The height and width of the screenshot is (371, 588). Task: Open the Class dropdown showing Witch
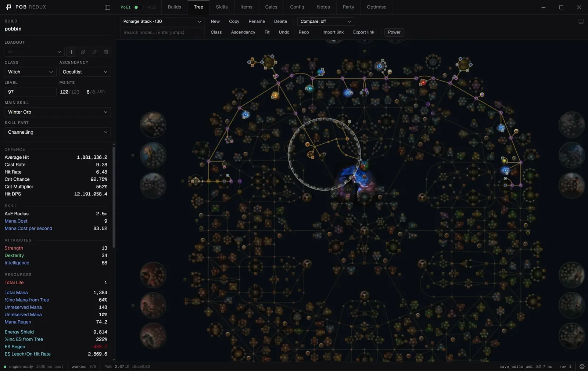(x=31, y=72)
